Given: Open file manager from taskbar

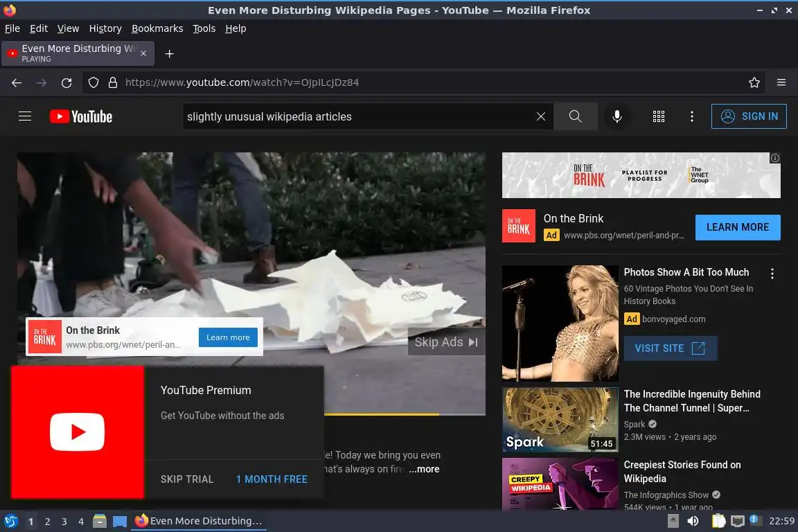Looking at the screenshot, I should [100, 521].
